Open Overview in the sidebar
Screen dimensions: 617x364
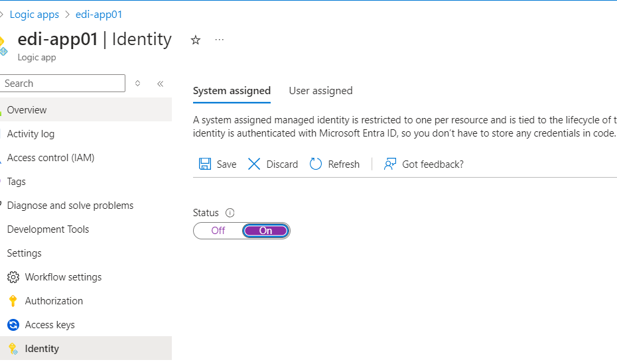click(86, 109)
